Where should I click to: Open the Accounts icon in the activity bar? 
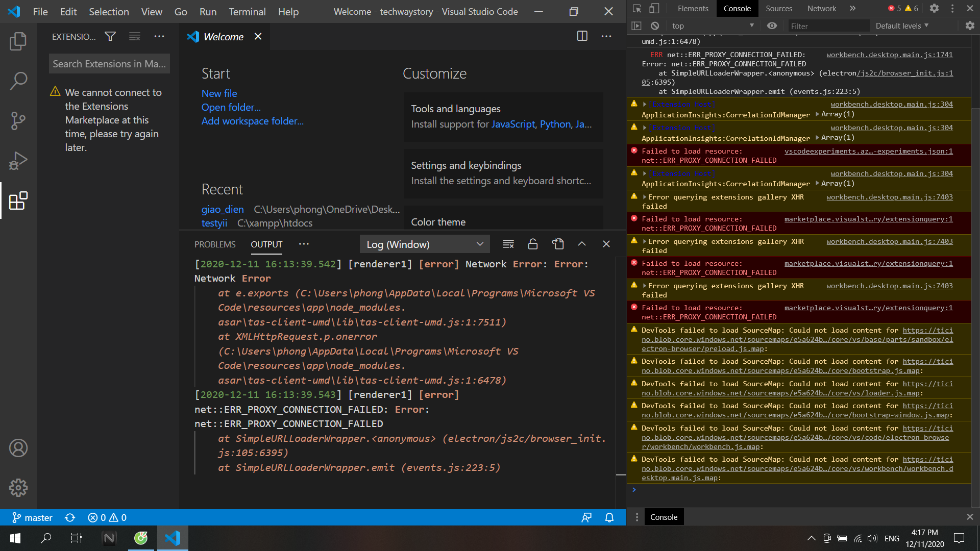coord(18,448)
